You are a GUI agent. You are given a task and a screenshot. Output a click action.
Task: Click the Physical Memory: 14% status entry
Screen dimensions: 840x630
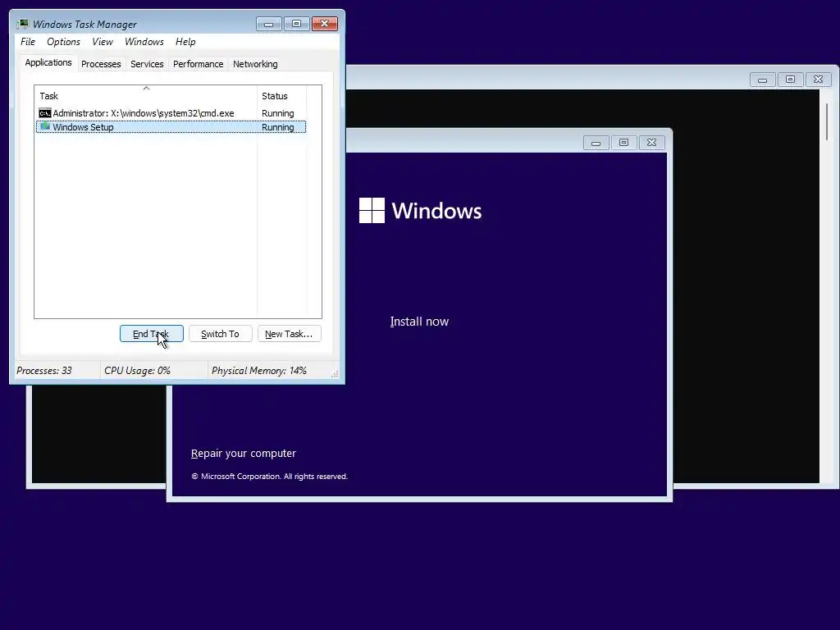click(258, 371)
